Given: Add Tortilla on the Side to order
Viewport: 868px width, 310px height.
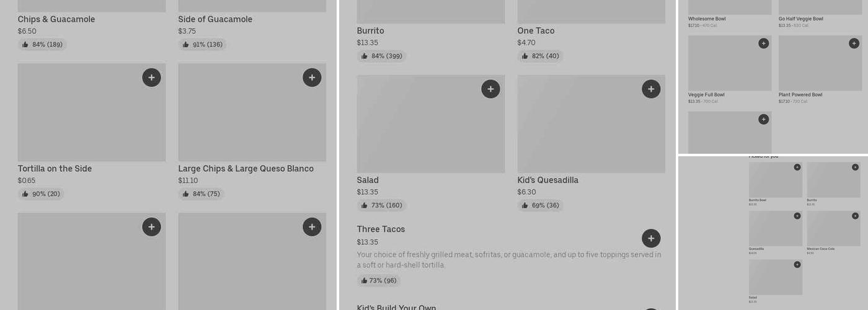Looking at the screenshot, I should tap(151, 77).
